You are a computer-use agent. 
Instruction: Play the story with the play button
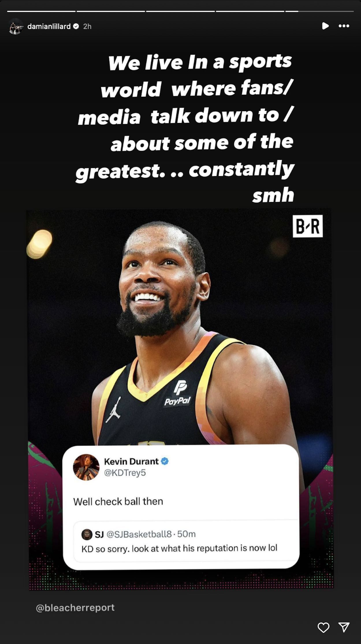click(325, 26)
